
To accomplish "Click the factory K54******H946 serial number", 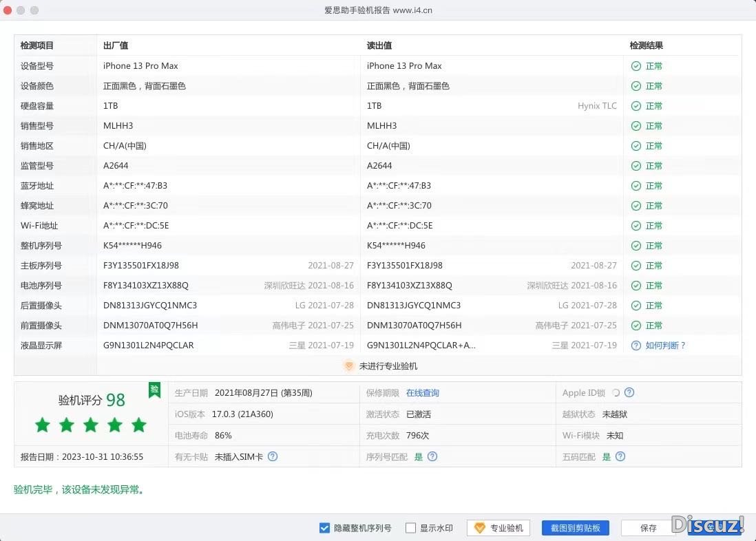I will tap(133, 246).
